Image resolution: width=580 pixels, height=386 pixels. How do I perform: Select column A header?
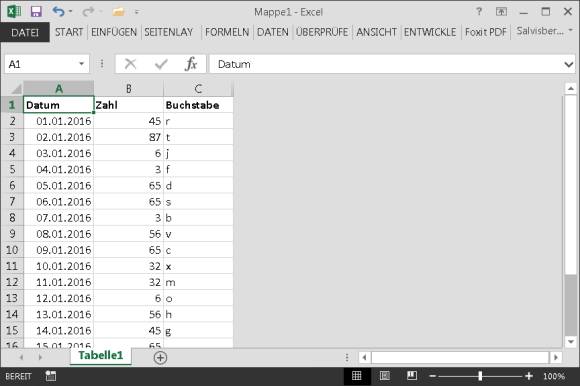click(58, 89)
